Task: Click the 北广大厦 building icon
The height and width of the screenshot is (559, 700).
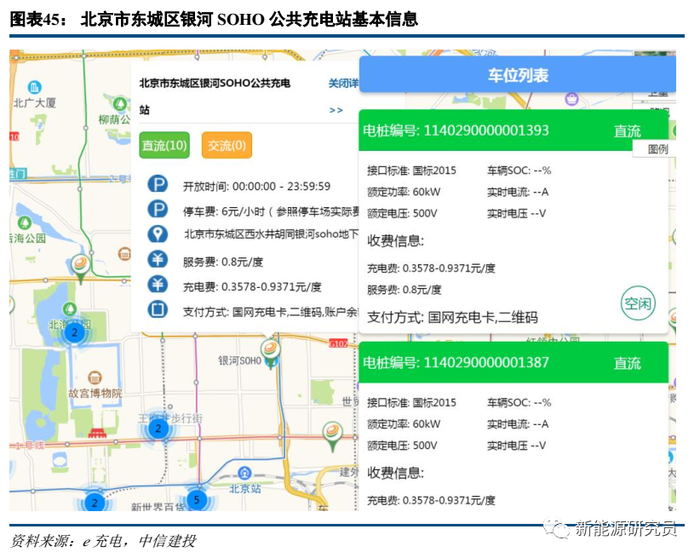Action: pos(34,87)
